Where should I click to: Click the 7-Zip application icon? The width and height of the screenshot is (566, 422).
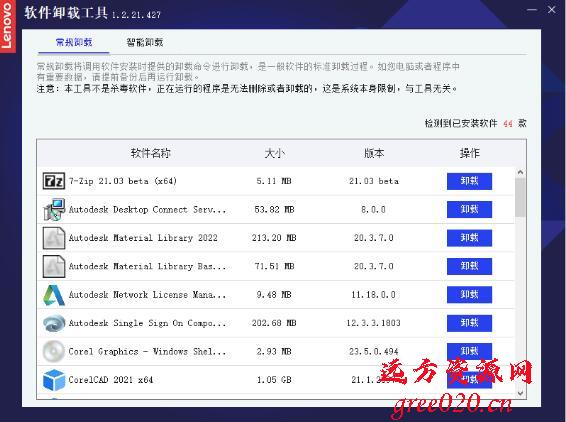(54, 181)
